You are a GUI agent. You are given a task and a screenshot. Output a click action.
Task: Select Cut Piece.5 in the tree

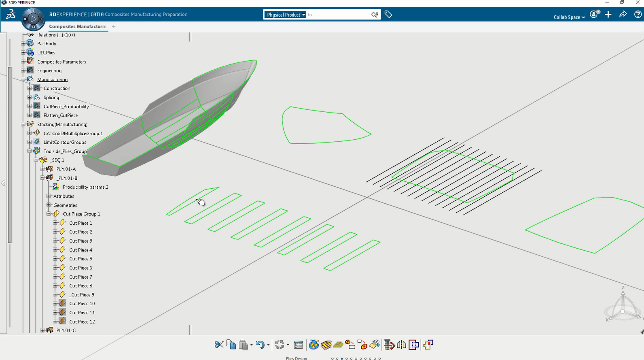(x=80, y=259)
